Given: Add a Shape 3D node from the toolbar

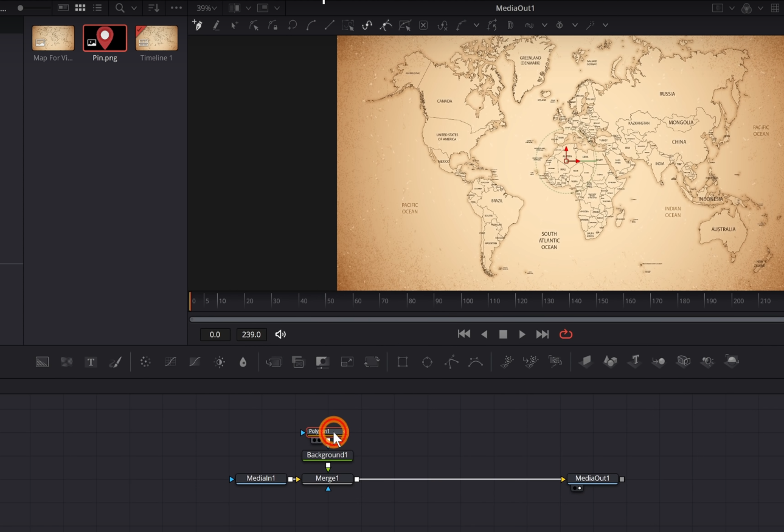Looking at the screenshot, I should pyautogui.click(x=610, y=361).
